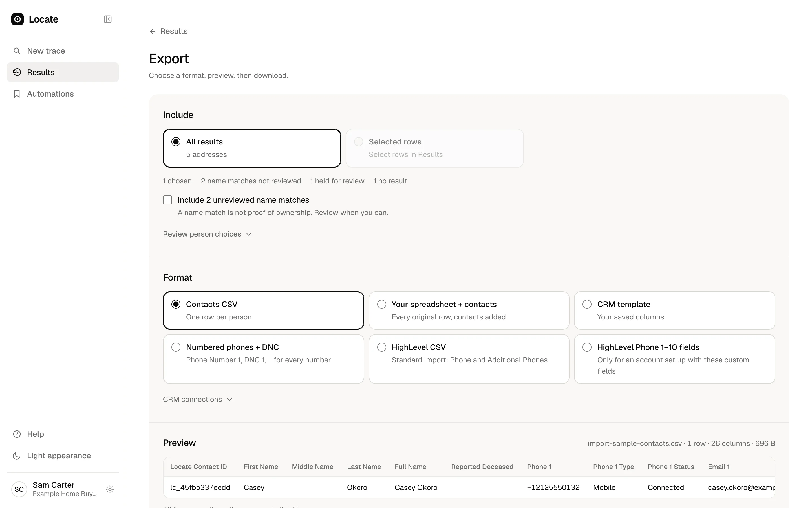Click the Casey Okoro full name cell
The height and width of the screenshot is (508, 812).
pos(416,487)
